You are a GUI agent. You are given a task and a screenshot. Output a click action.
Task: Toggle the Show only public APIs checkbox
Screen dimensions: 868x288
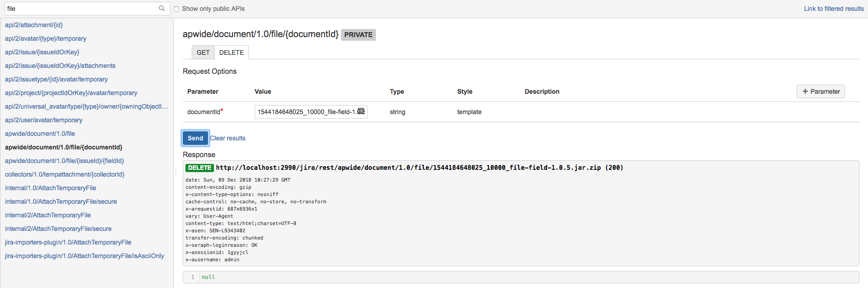tap(176, 9)
